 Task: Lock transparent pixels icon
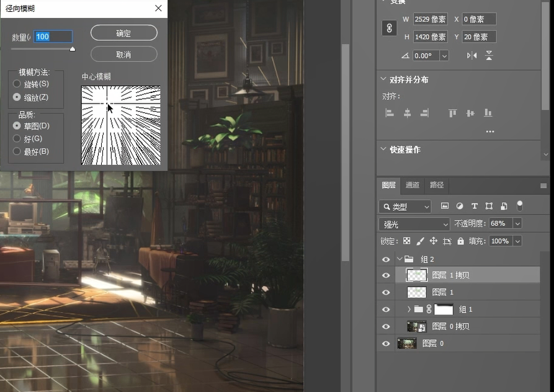pyautogui.click(x=407, y=241)
